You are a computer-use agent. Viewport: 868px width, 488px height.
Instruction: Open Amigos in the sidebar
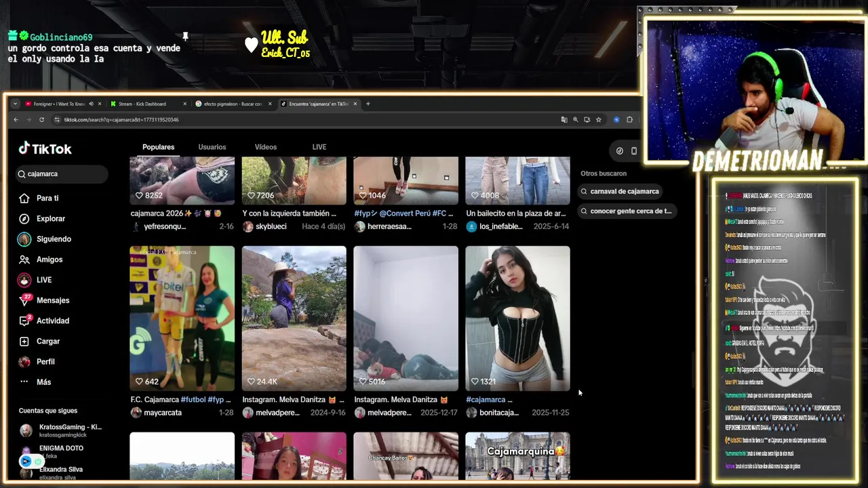coord(41,259)
